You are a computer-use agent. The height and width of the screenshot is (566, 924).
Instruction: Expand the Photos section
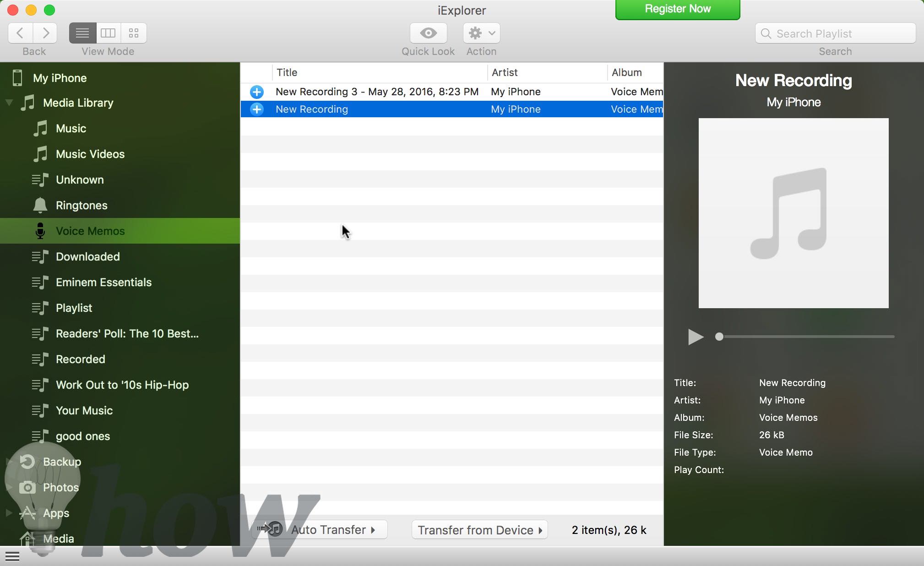[x=9, y=487]
